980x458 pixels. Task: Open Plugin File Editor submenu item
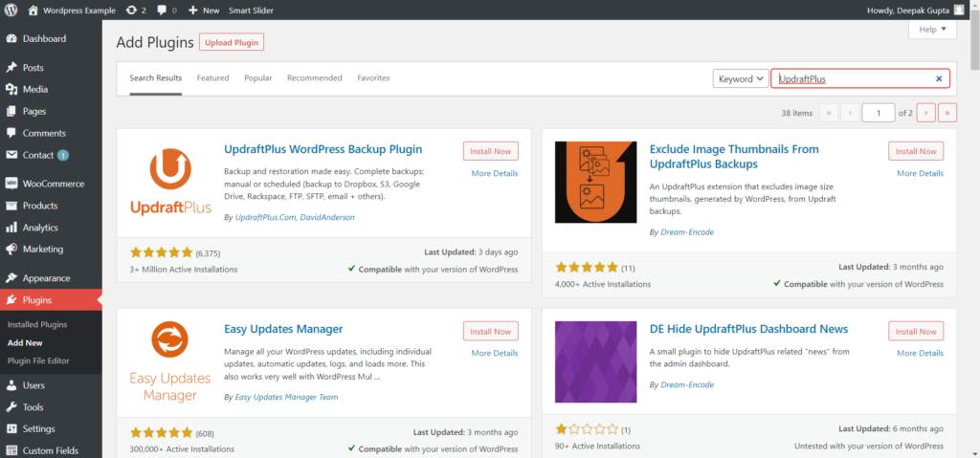tap(38, 360)
